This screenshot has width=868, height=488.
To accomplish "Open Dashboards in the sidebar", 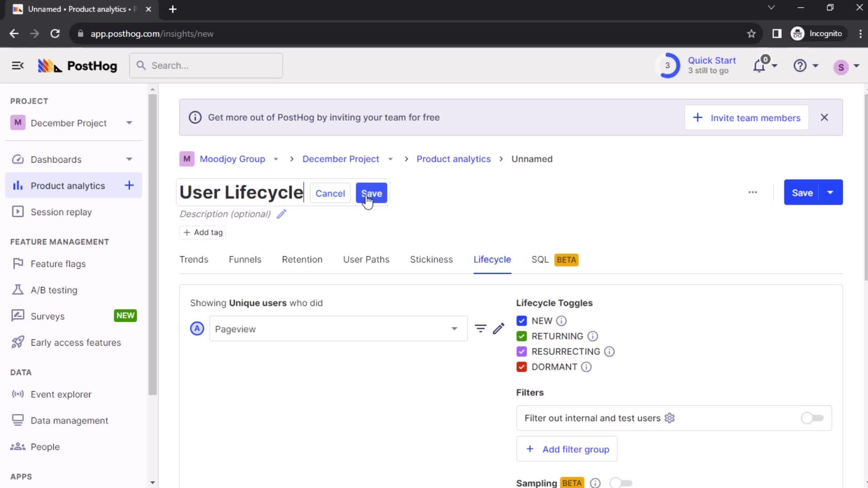I will [56, 160].
